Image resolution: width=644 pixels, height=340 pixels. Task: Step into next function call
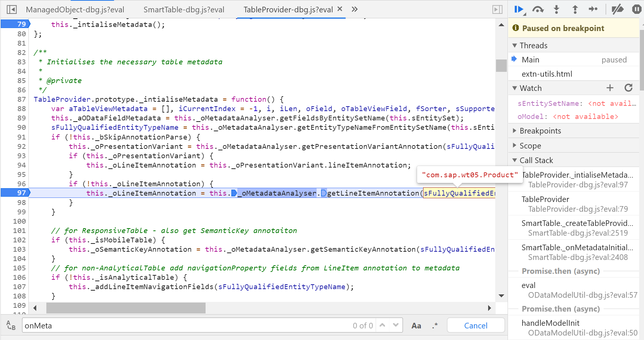(557, 9)
